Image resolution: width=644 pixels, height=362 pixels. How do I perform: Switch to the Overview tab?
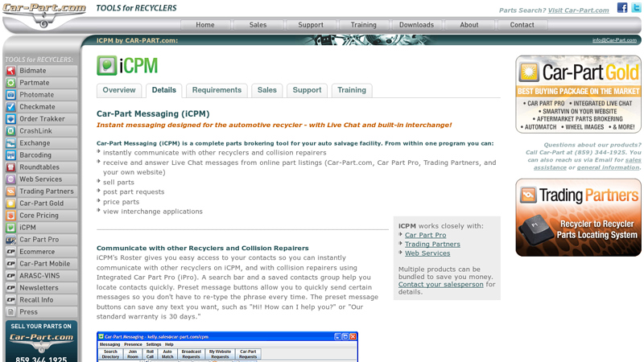point(119,90)
